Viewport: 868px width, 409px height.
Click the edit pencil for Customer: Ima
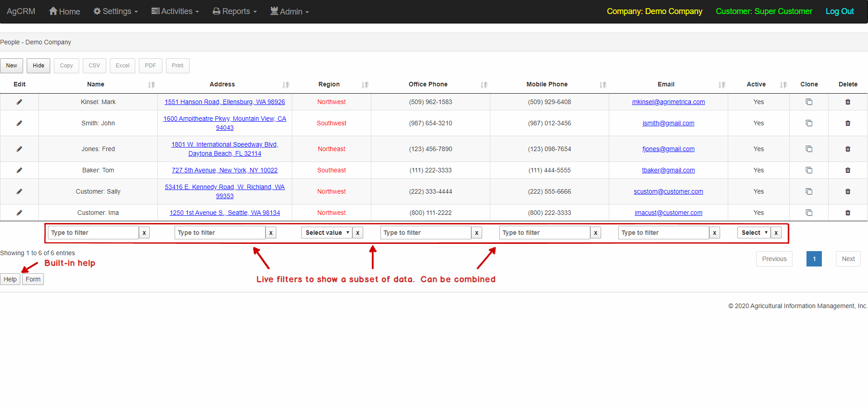point(19,213)
